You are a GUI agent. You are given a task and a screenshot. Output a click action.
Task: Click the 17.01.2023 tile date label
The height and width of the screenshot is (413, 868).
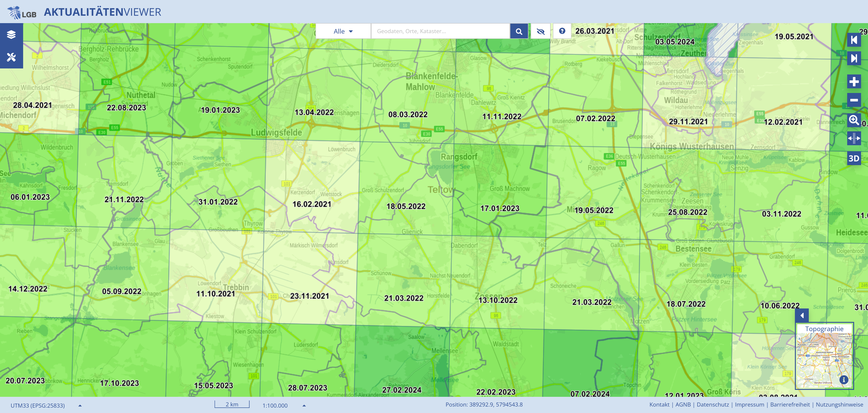click(500, 209)
